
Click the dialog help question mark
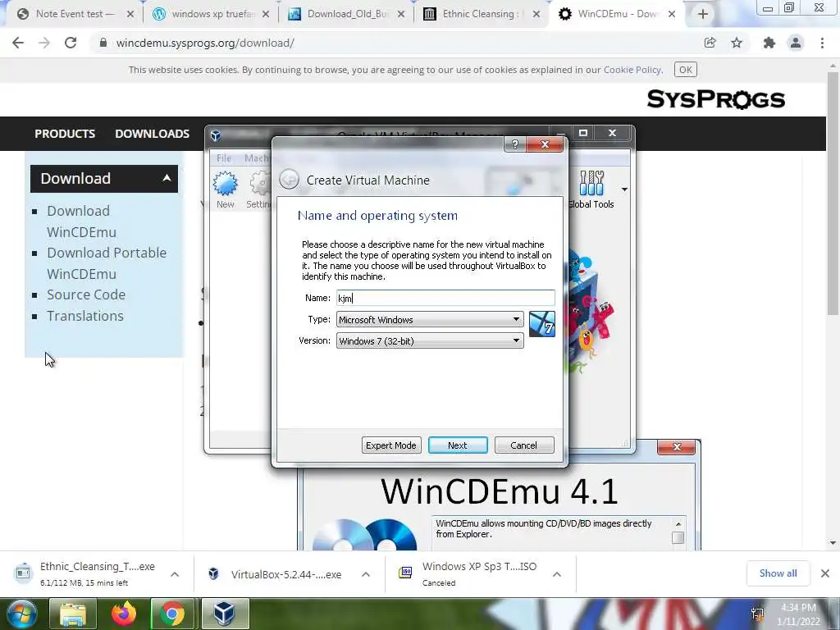click(515, 144)
